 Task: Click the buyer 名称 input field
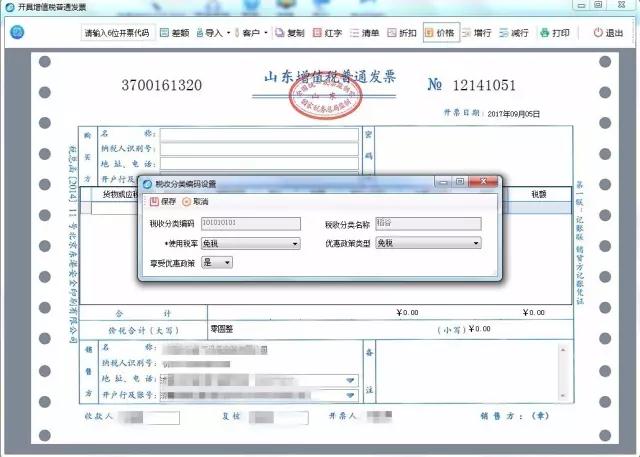click(259, 134)
